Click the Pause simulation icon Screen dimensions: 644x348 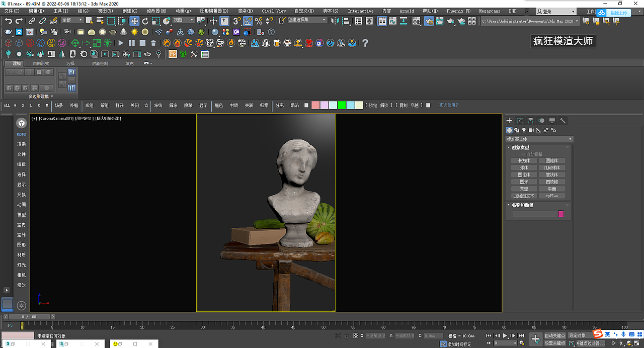tap(132, 43)
